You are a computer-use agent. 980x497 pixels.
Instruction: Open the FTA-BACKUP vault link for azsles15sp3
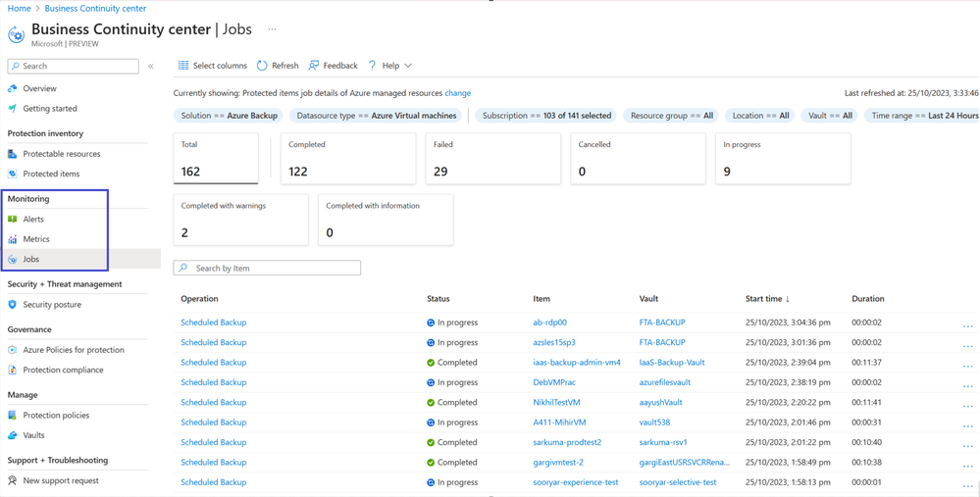point(662,343)
